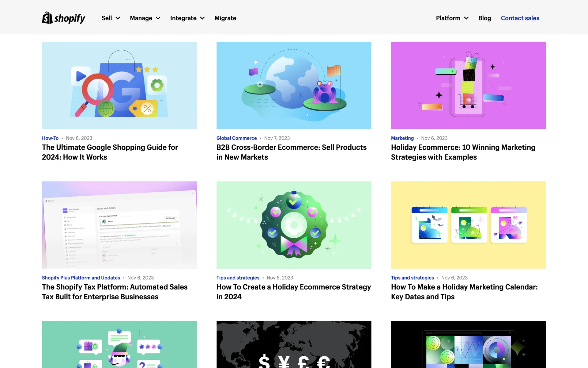Click the Contact sales link
This screenshot has height=368, width=588.
click(x=520, y=18)
